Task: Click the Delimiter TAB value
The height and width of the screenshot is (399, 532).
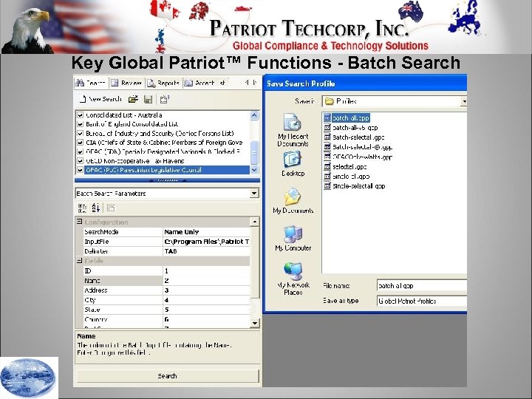Action: coord(206,251)
